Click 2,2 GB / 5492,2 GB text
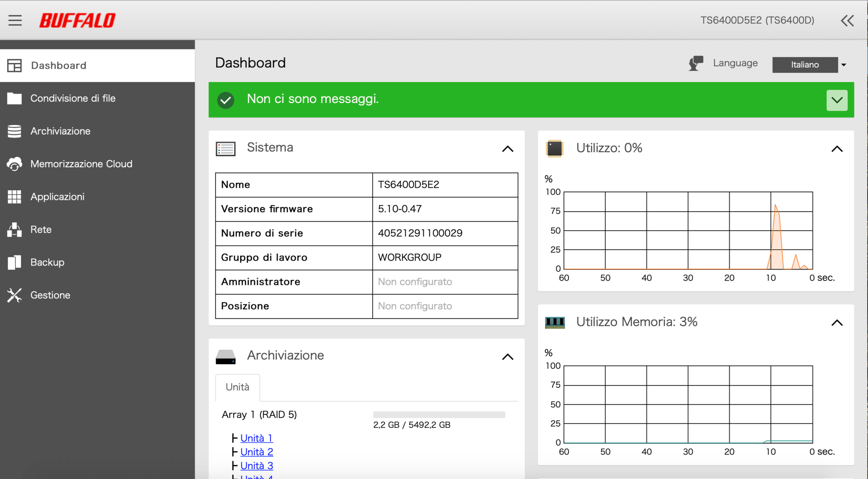Image resolution: width=868 pixels, height=479 pixels. 412,425
